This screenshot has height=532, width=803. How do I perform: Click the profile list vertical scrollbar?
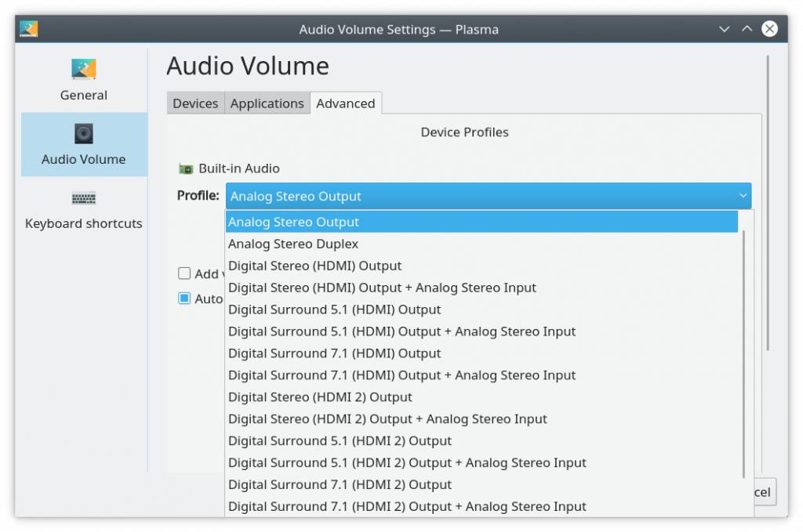tap(743, 353)
